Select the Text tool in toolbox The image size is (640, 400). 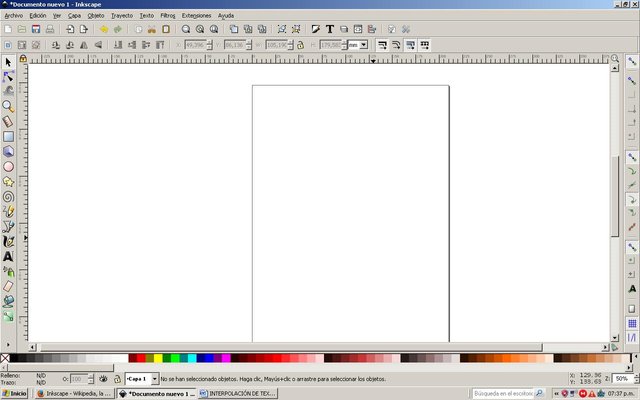click(x=8, y=257)
